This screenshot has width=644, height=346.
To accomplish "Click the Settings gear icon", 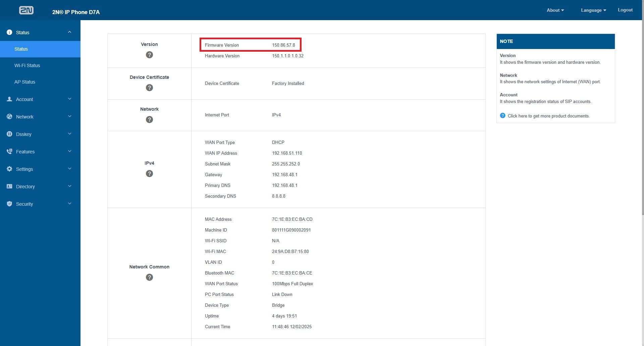I will (9, 169).
